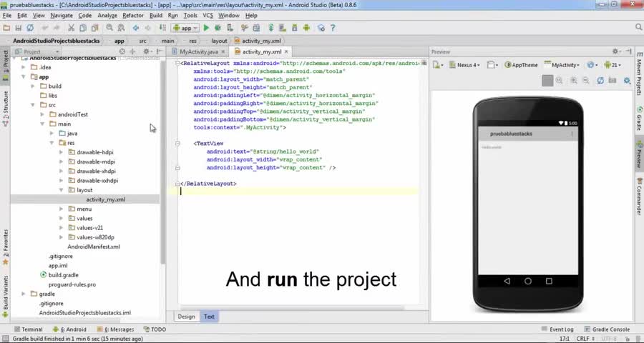Open the Android Device Monitor icon
This screenshot has width=644, height=343.
click(x=306, y=28)
